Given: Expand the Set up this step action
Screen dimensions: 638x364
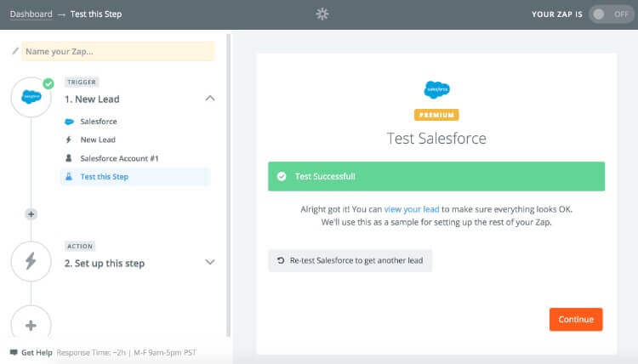Looking at the screenshot, I should click(x=210, y=262).
